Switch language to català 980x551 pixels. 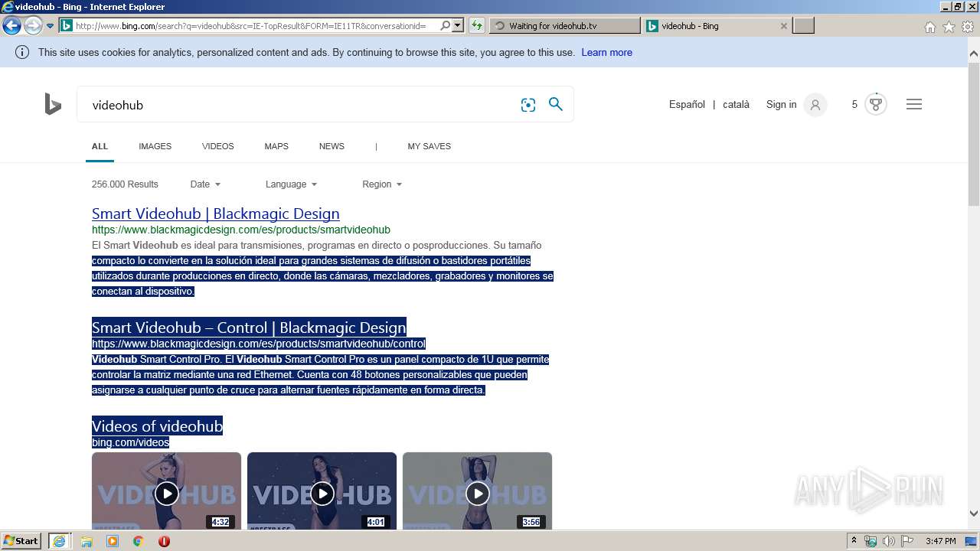pos(736,105)
